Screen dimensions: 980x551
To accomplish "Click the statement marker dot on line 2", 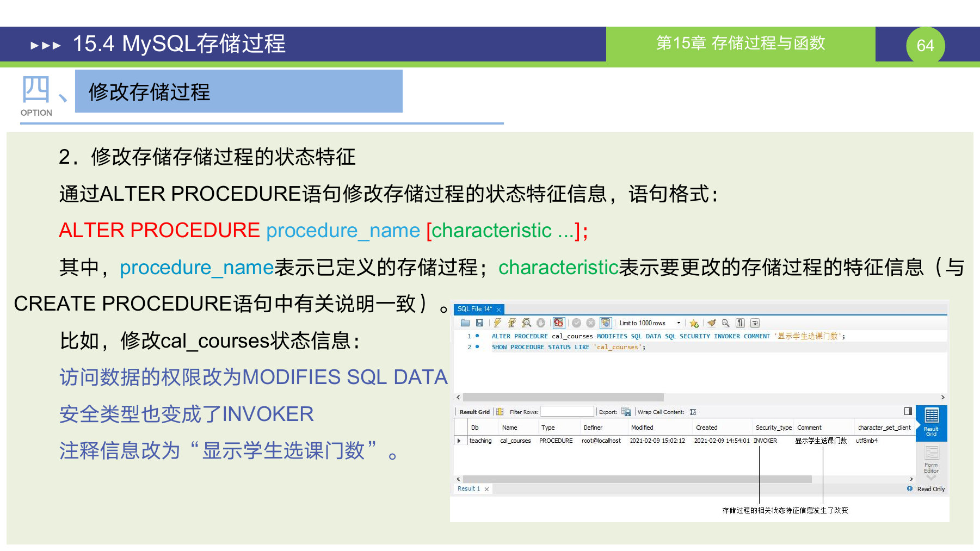I will point(477,346).
